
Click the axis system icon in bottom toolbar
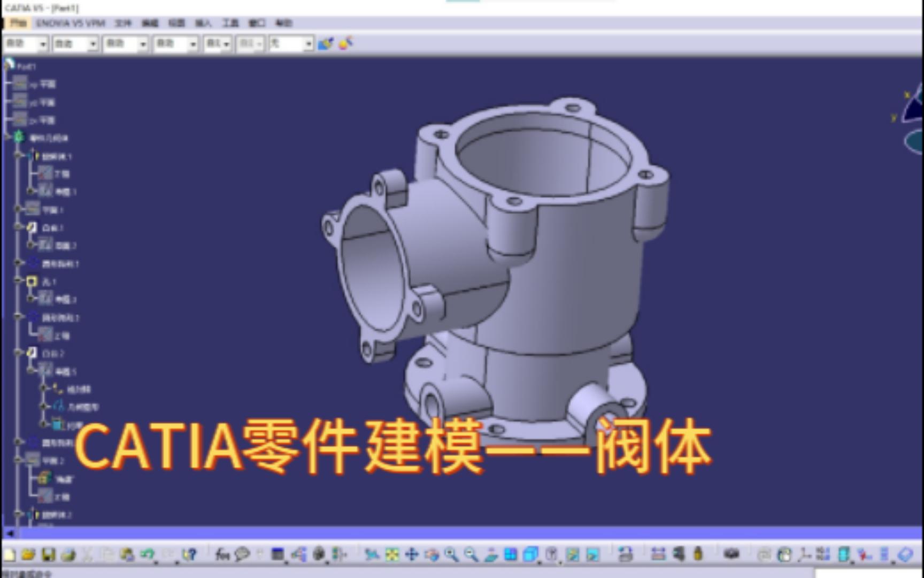pyautogui.click(x=804, y=554)
